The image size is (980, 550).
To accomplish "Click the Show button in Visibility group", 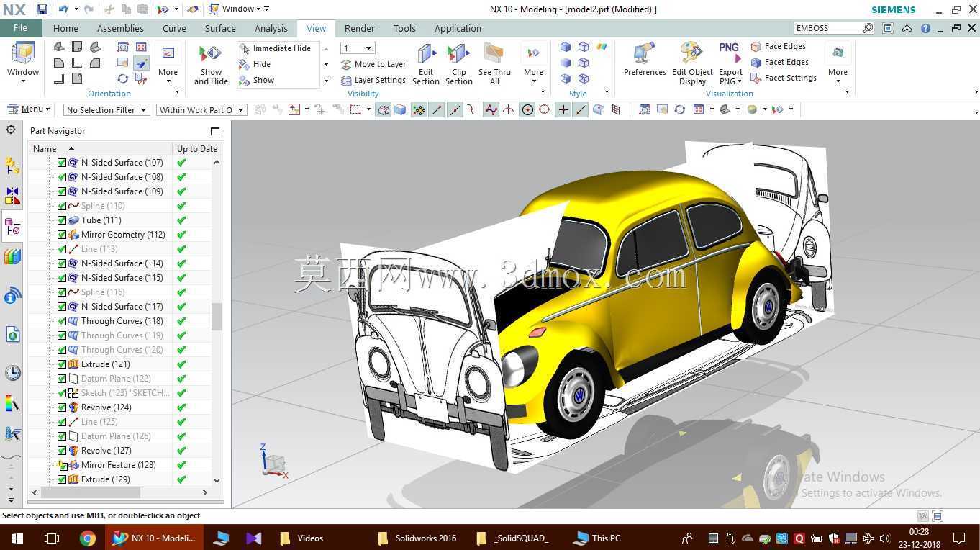I will click(257, 80).
